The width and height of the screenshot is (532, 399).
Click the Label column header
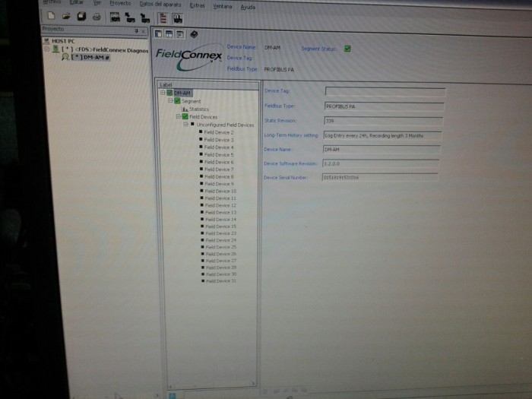click(x=207, y=84)
